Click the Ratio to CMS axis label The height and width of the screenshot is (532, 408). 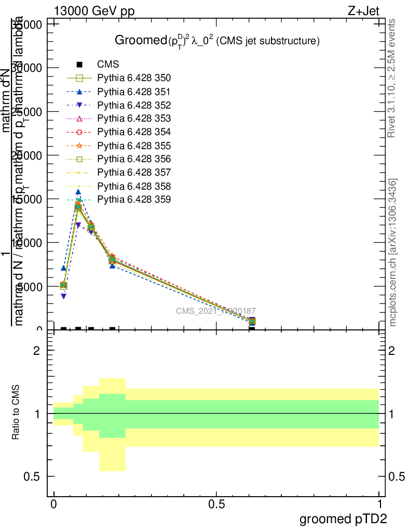[15, 412]
